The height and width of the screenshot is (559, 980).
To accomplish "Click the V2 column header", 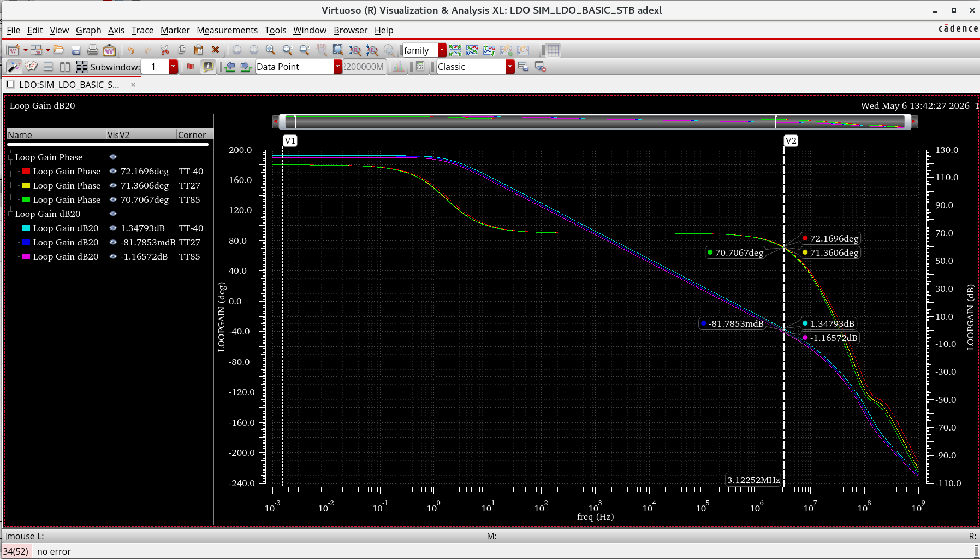I will pos(147,135).
